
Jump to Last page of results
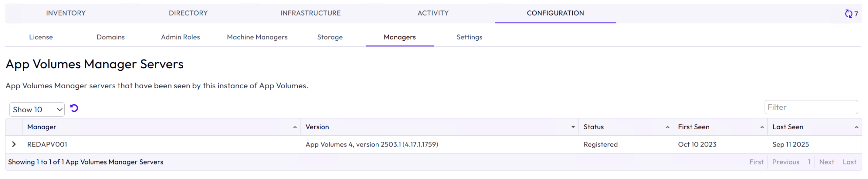(x=849, y=162)
